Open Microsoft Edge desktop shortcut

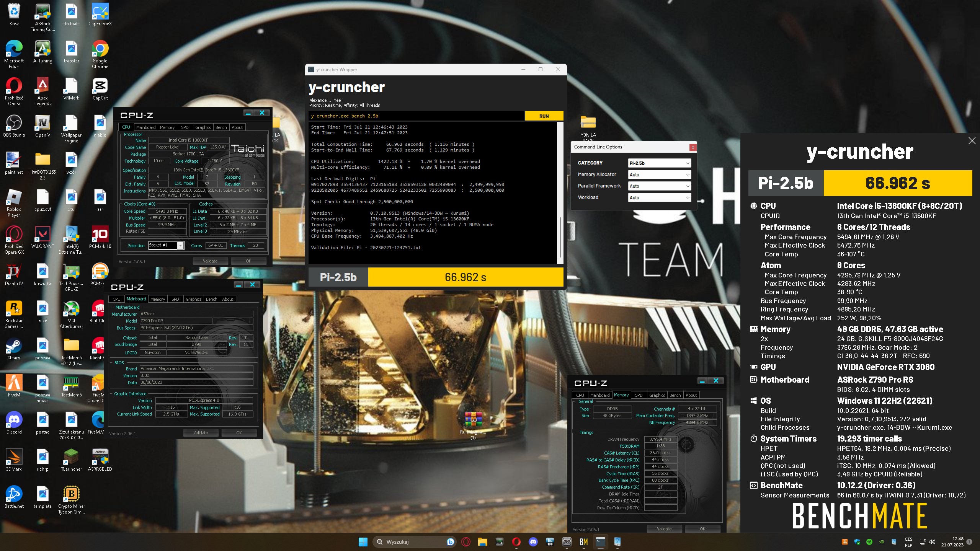(14, 55)
